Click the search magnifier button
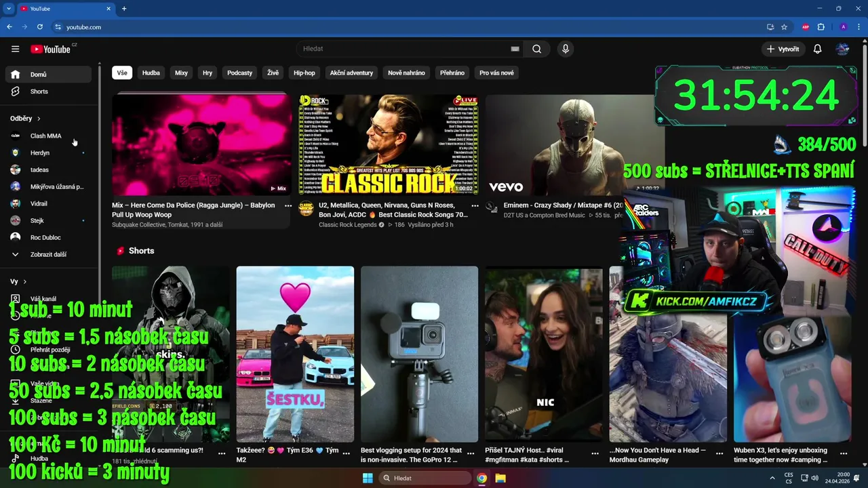This screenshot has height=488, width=868. pos(536,49)
